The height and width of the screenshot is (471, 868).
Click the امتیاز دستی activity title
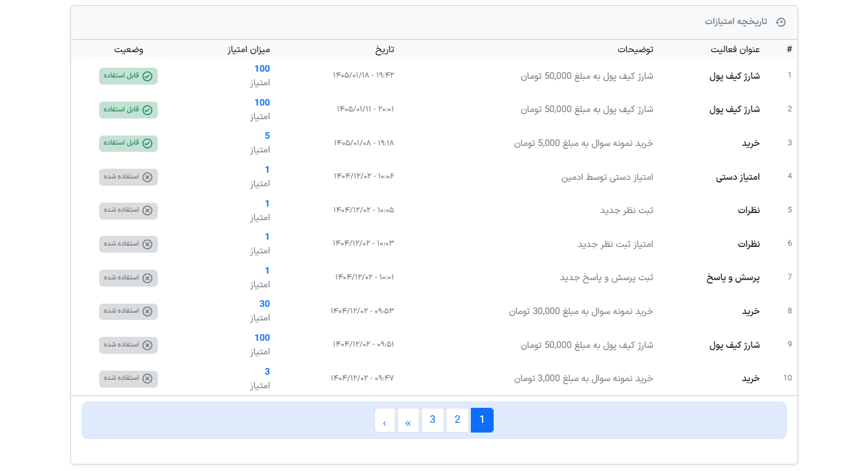(738, 177)
